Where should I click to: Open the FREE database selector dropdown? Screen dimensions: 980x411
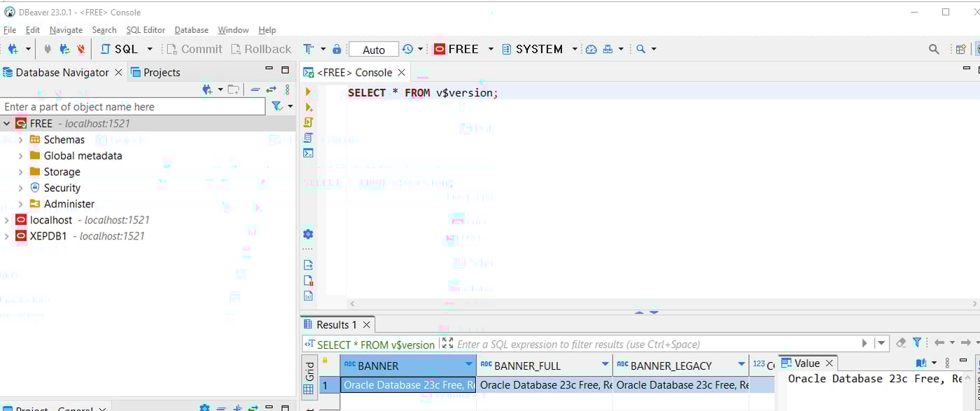point(491,48)
